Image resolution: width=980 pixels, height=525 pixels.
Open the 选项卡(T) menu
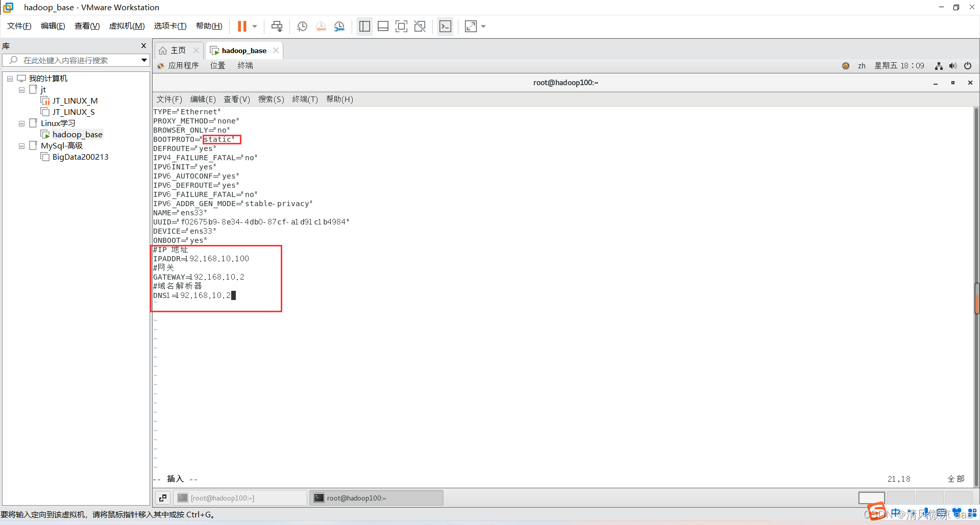(170, 26)
